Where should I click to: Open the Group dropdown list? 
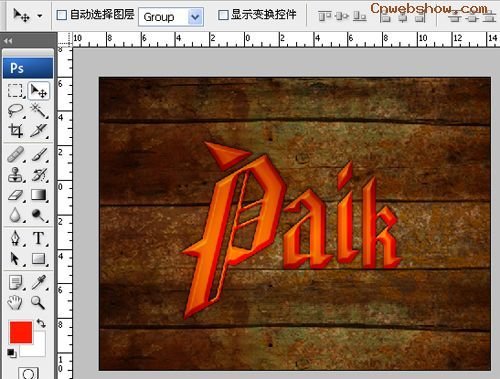195,17
